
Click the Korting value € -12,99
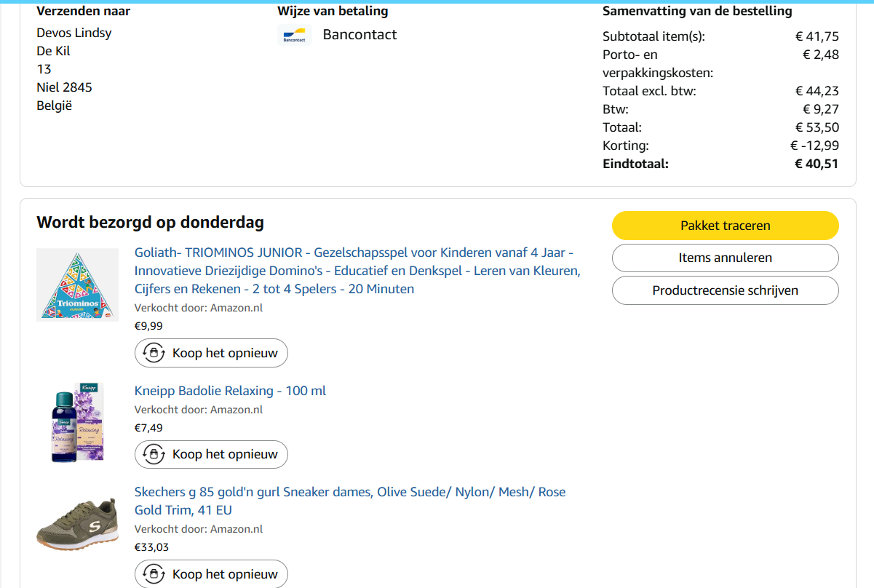coord(814,146)
